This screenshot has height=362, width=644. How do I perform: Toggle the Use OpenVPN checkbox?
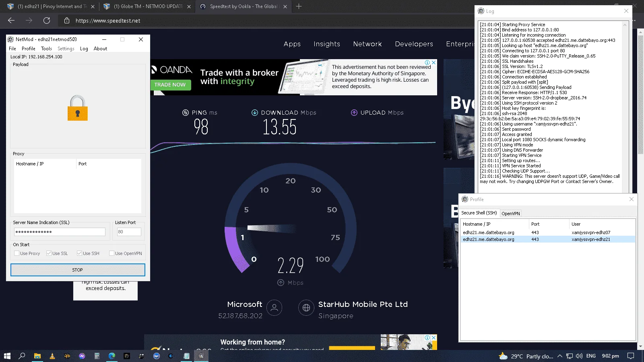tap(111, 253)
